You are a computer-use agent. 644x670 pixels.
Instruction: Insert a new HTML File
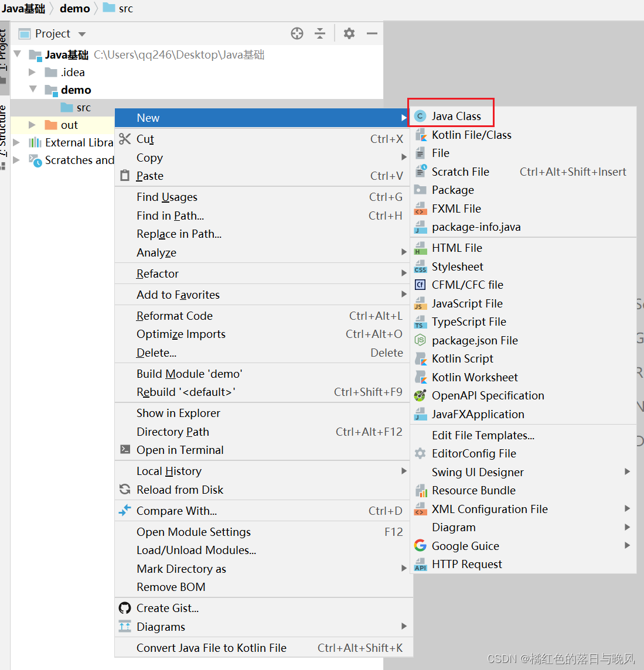456,248
